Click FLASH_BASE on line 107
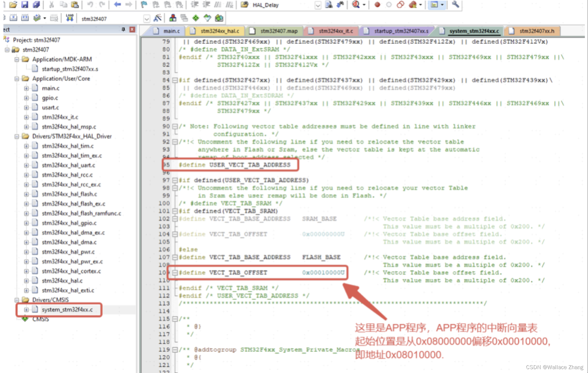 click(321, 257)
